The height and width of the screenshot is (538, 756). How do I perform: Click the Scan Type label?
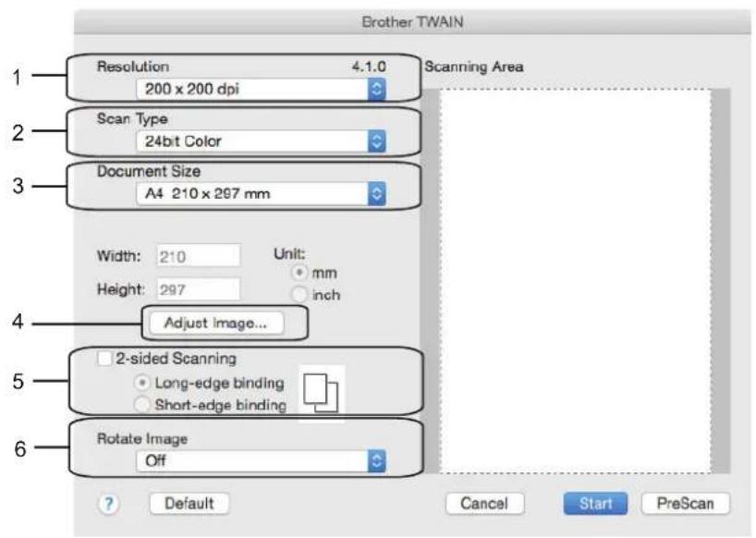coord(132,119)
